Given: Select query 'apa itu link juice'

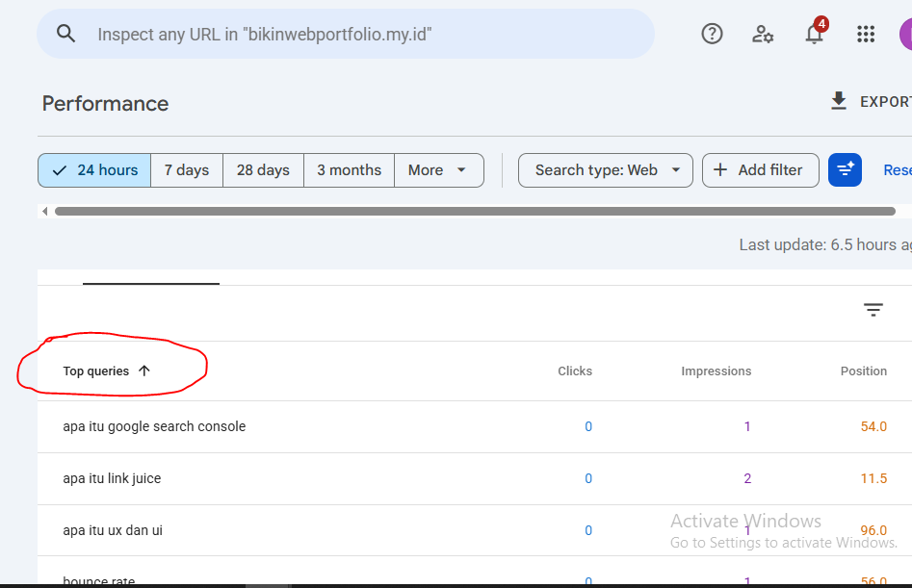Looking at the screenshot, I should (112, 478).
